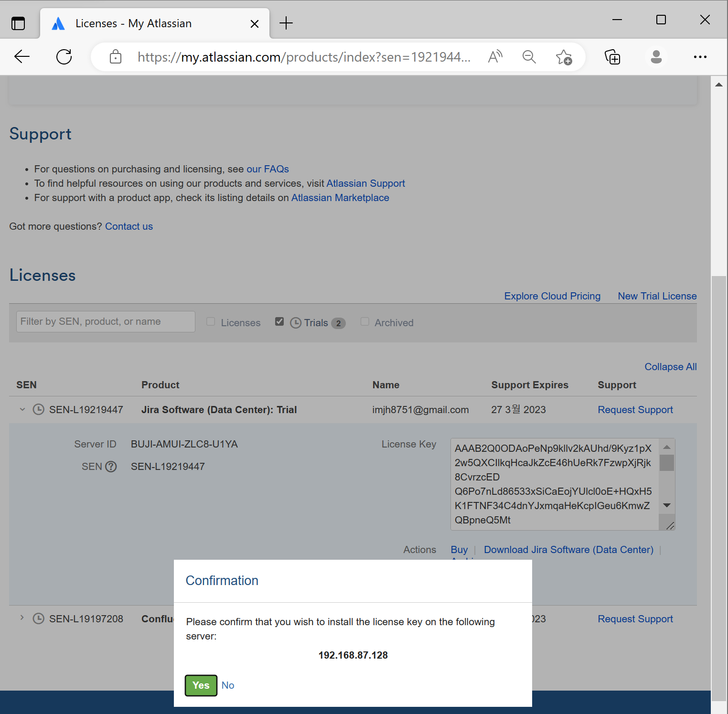Viewport: 728px width, 714px height.
Task: Click the Contact us link
Action: pyautogui.click(x=129, y=226)
